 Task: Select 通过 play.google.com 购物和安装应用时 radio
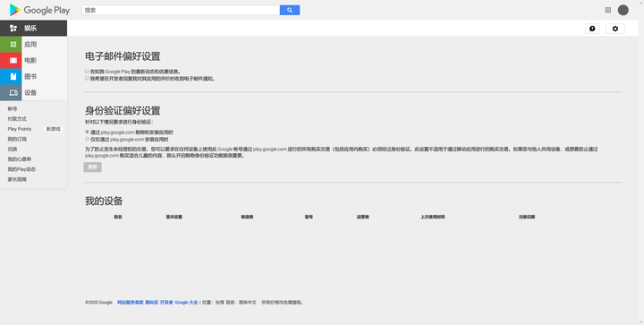(x=87, y=132)
